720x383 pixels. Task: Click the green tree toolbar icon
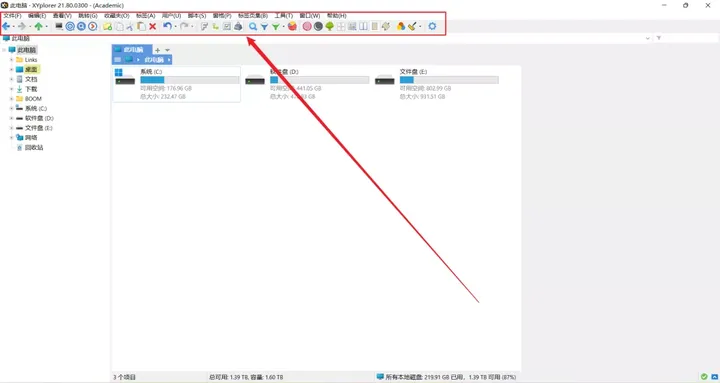point(330,27)
